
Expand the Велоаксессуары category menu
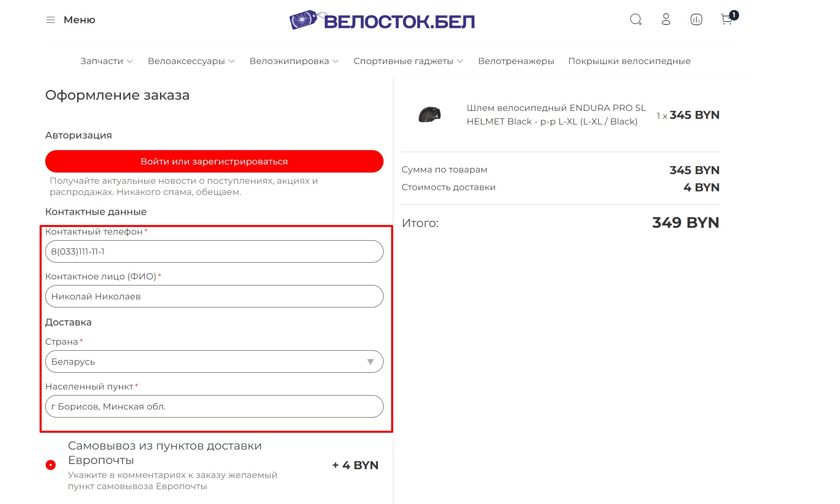tap(191, 61)
